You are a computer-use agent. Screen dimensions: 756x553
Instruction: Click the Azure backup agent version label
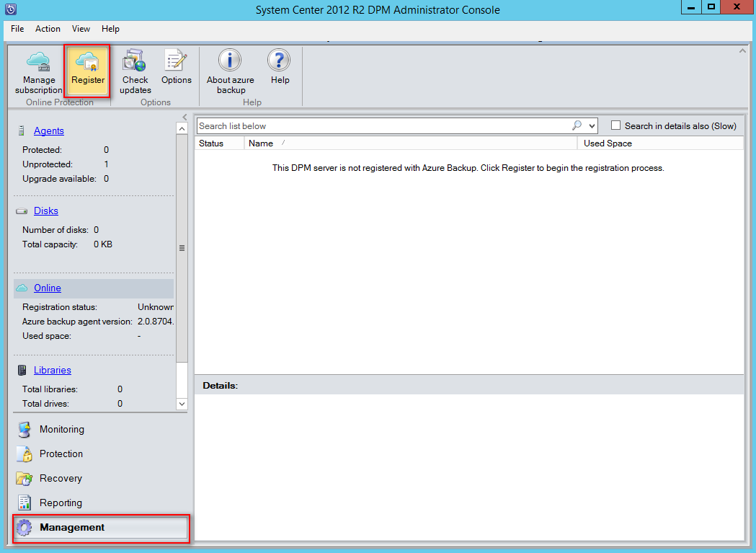pyautogui.click(x=77, y=322)
